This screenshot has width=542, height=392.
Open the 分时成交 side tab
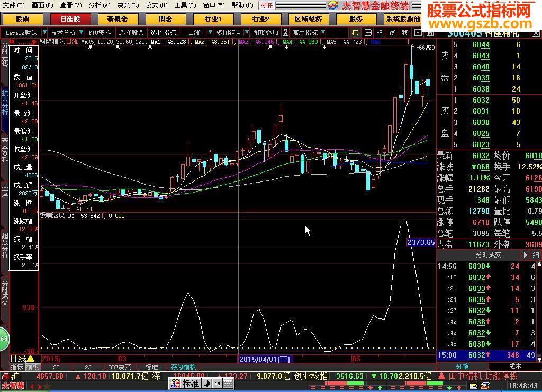[x=5, y=292]
